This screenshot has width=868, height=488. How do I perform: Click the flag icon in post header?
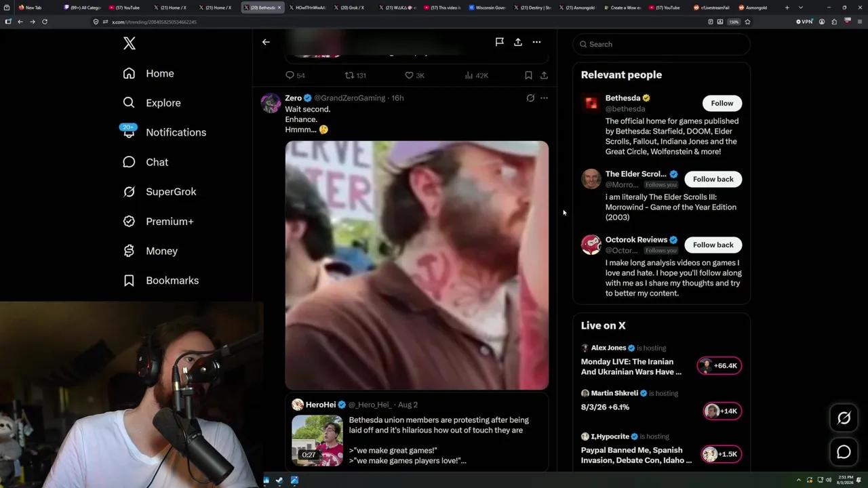[499, 42]
